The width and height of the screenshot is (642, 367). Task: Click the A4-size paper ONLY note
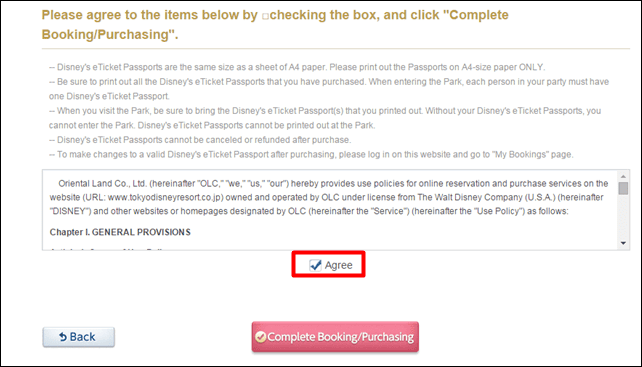pos(297,67)
